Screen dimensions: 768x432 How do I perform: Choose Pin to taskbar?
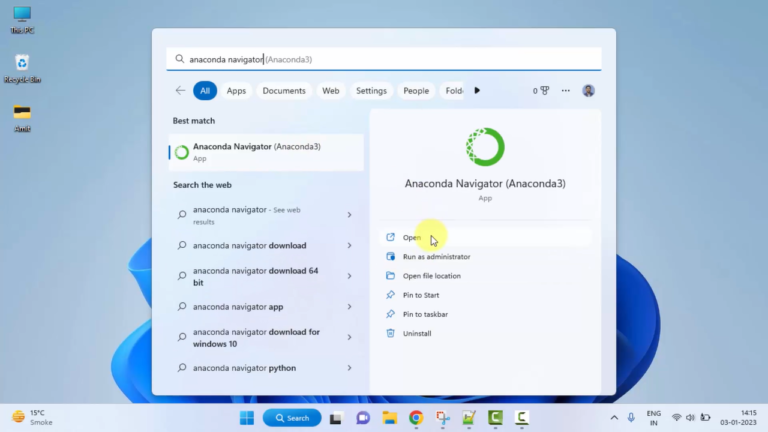(425, 314)
